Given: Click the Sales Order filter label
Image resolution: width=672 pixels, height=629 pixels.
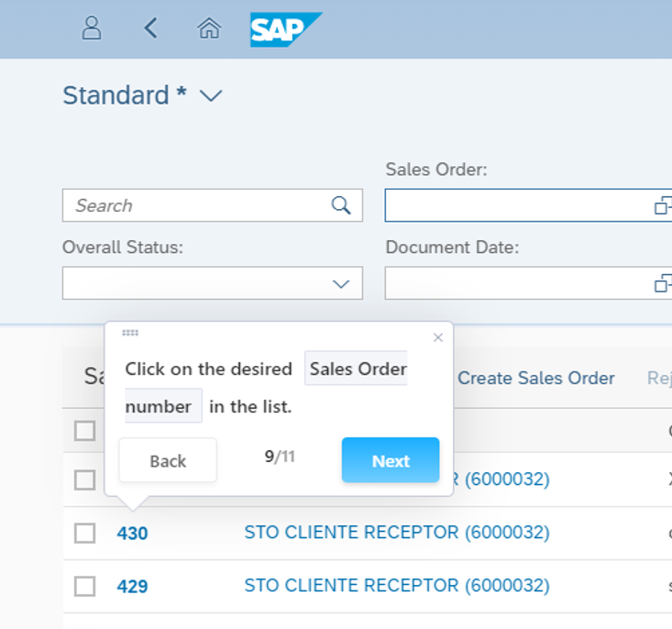Looking at the screenshot, I should coord(436,170).
